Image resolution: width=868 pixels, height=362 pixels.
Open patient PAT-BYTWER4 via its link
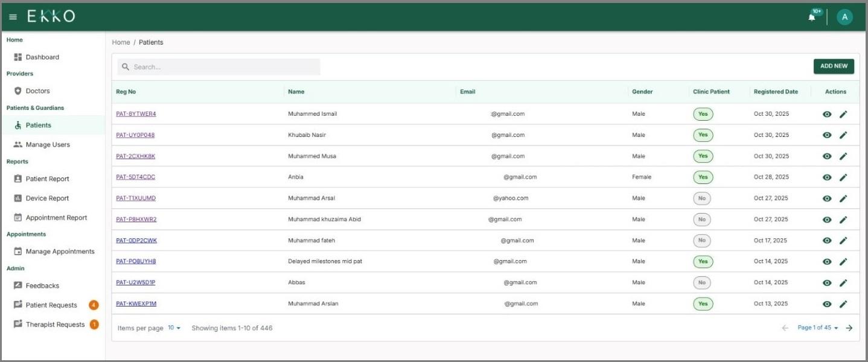point(137,113)
